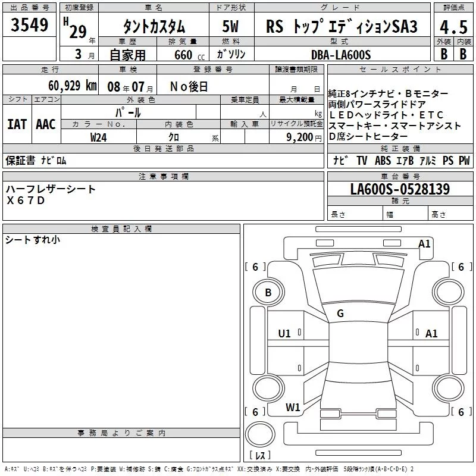Click the U1 dent mark on diagram
This screenshot has width=476, height=476.
pyautogui.click(x=284, y=334)
